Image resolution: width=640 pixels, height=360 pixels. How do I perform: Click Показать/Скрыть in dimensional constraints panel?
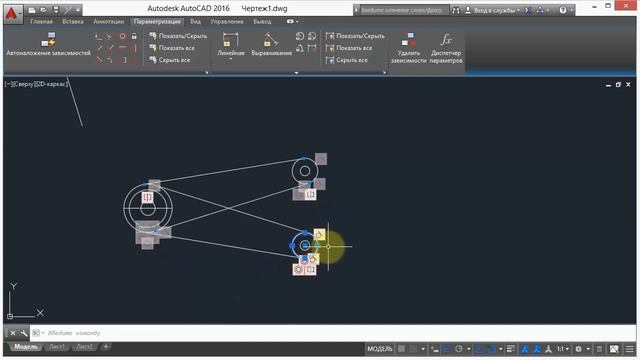tap(355, 36)
